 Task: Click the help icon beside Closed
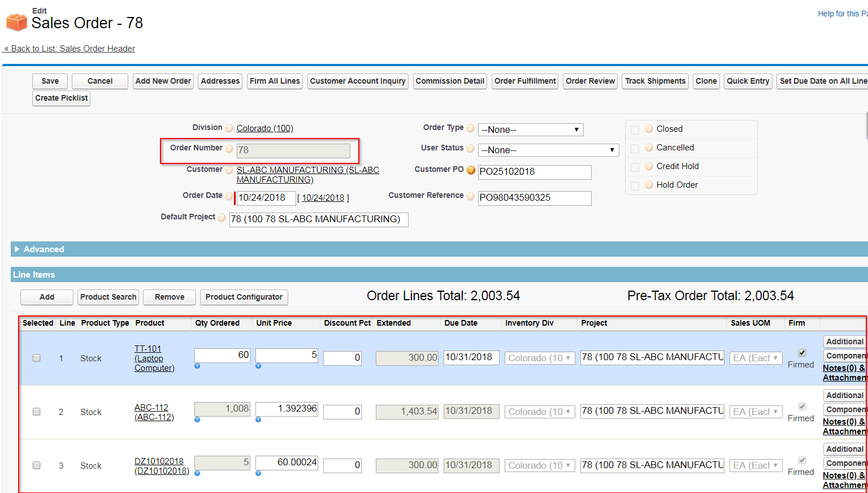[649, 129]
